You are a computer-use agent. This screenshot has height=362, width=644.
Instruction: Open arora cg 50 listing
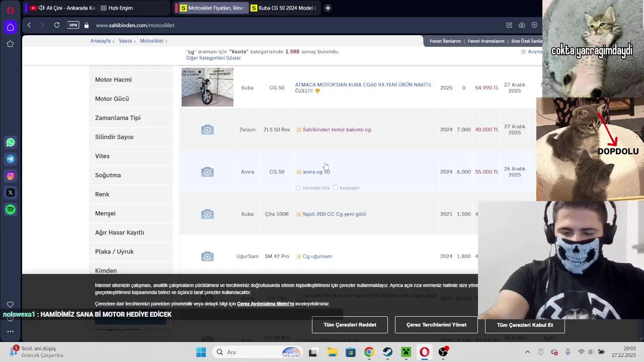[316, 172]
